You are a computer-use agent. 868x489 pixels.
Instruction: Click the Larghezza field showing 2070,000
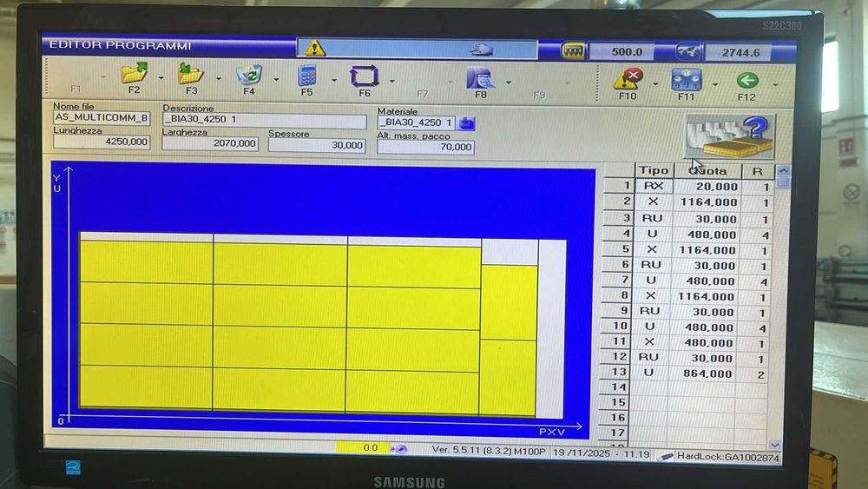click(210, 143)
